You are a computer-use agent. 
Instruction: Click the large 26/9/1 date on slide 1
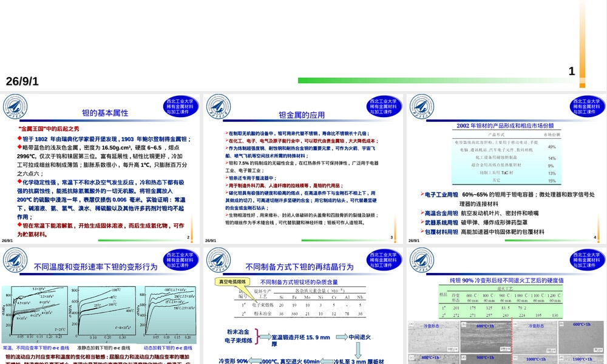(22, 81)
